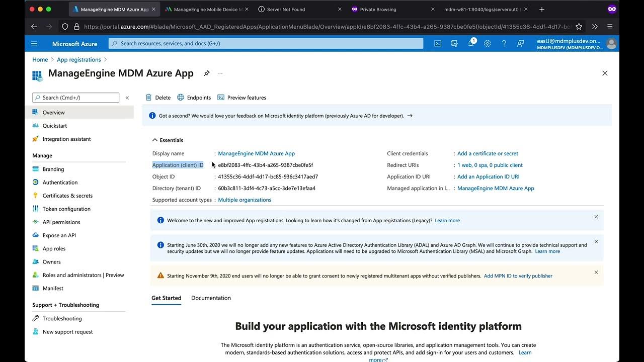The width and height of the screenshot is (644, 362).
Task: Open Endpoints from the toolbar
Action: coord(194,98)
